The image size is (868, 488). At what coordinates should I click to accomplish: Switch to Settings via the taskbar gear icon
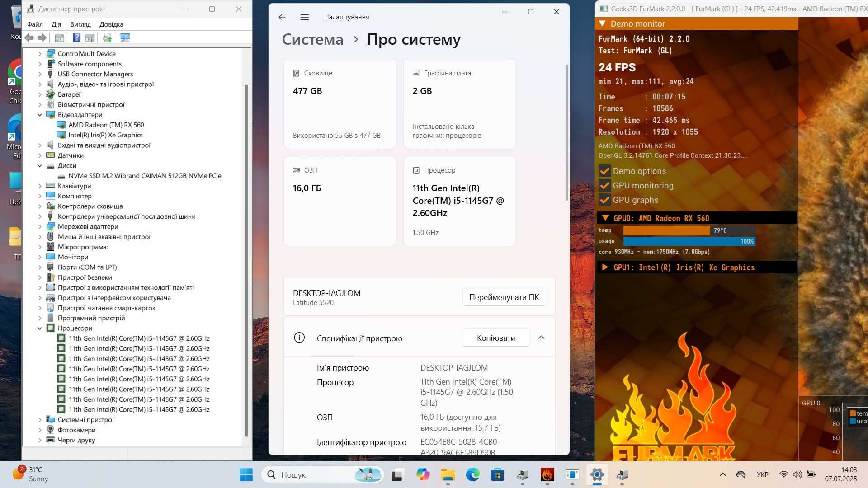coord(597,474)
